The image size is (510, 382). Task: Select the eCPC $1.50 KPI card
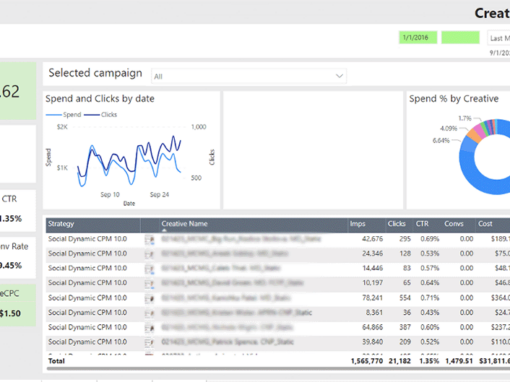tap(18, 305)
